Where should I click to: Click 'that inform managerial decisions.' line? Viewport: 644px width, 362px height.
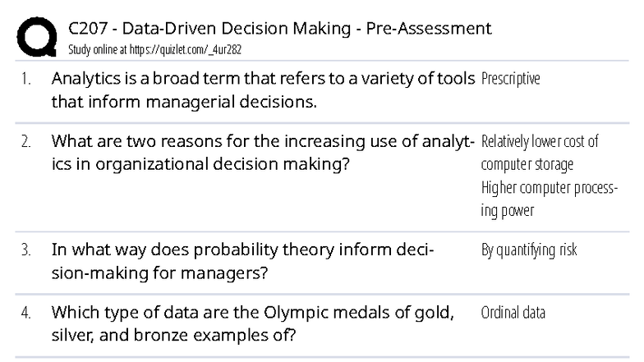183,103
